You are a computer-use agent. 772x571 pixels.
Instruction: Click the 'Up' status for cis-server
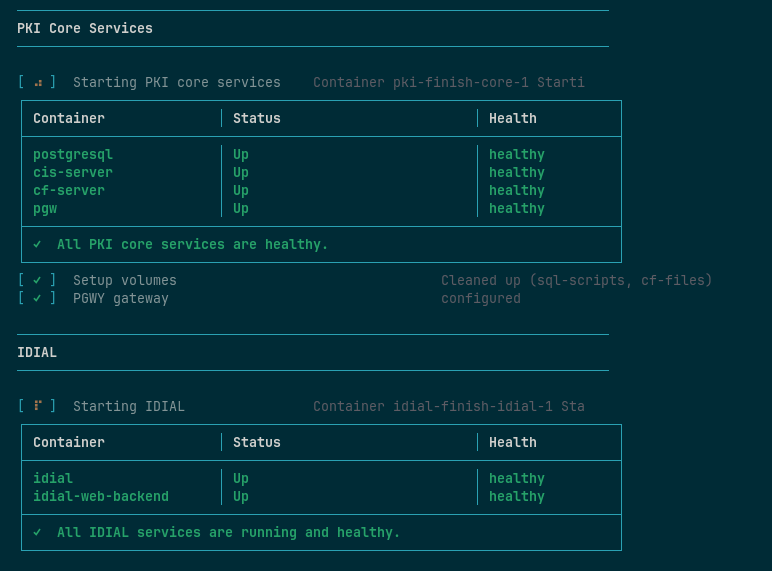tap(241, 173)
